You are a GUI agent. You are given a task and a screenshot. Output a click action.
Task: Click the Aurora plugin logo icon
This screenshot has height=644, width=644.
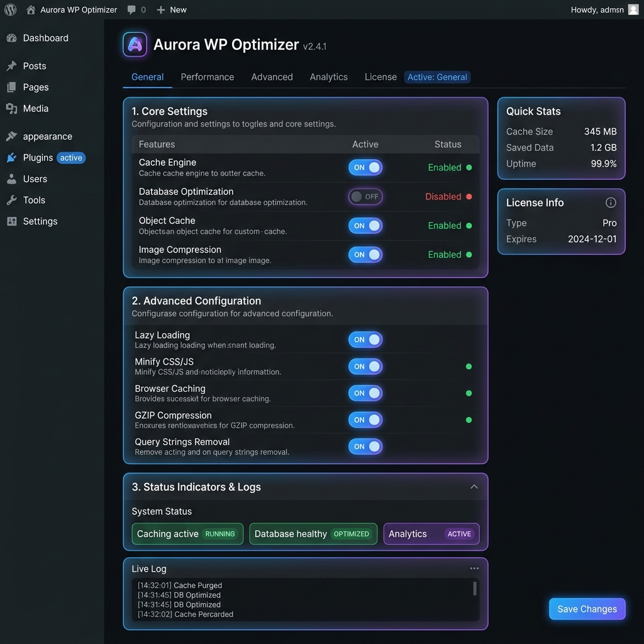pyautogui.click(x=135, y=45)
